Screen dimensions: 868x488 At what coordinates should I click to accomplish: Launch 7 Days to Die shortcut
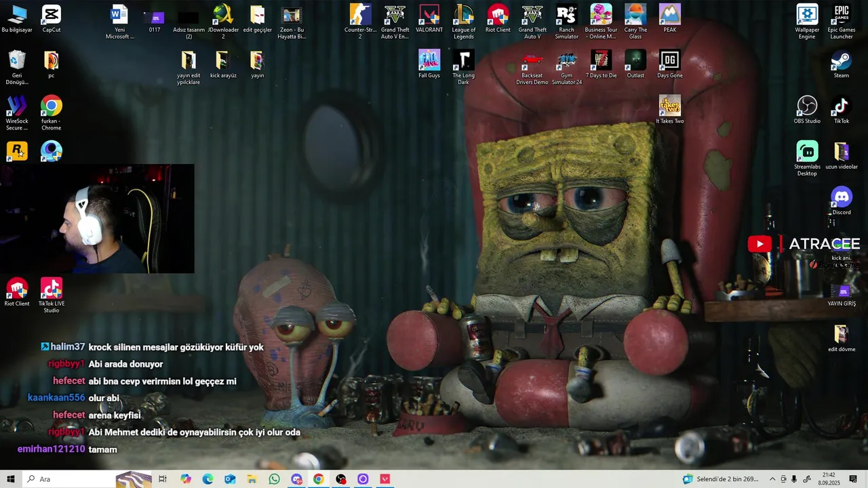601,64
